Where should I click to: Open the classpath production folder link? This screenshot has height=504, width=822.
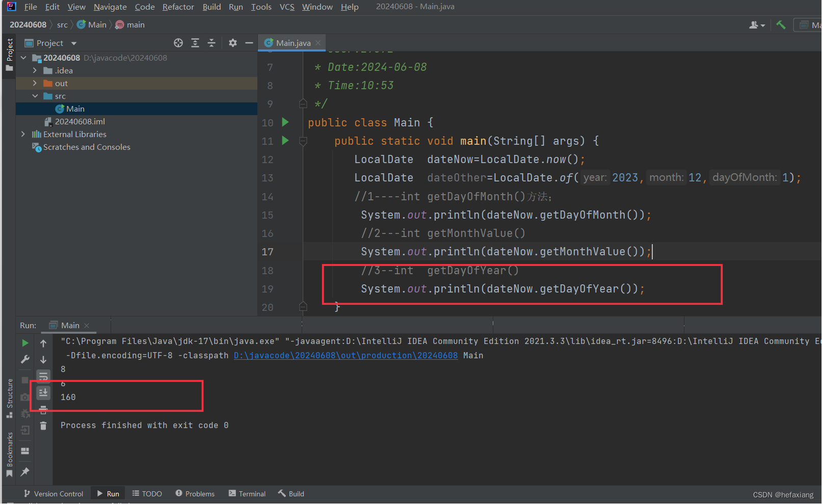coord(346,355)
